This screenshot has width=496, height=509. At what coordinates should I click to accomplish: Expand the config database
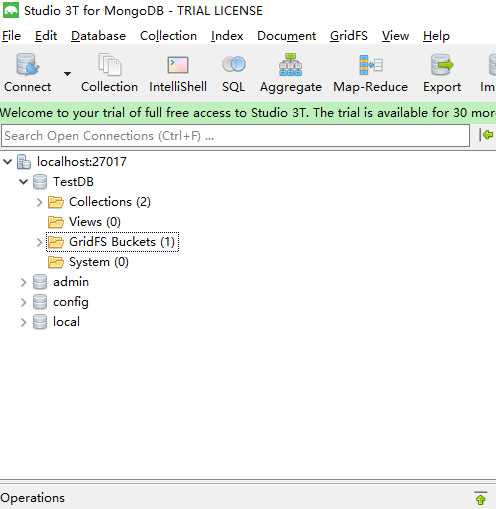[23, 302]
